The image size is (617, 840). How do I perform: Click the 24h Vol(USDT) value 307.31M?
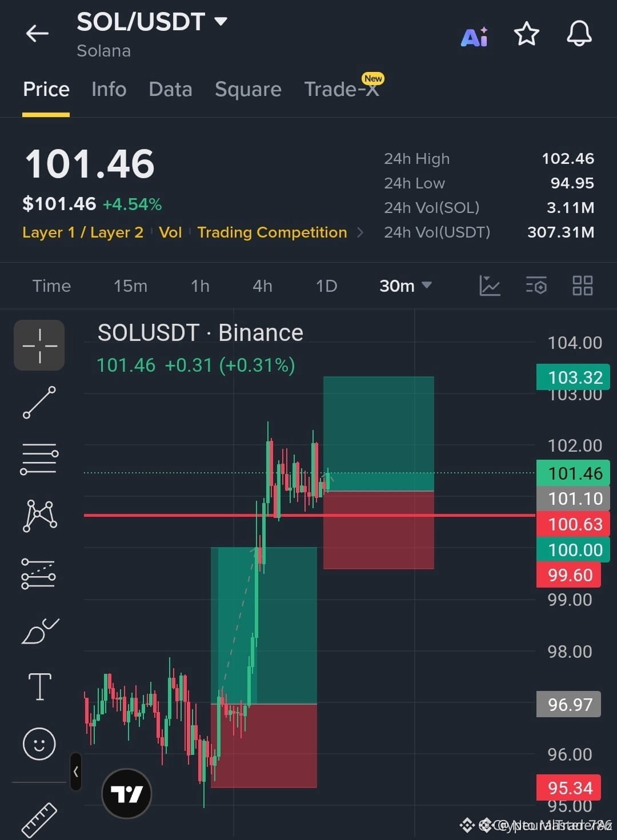point(560,232)
